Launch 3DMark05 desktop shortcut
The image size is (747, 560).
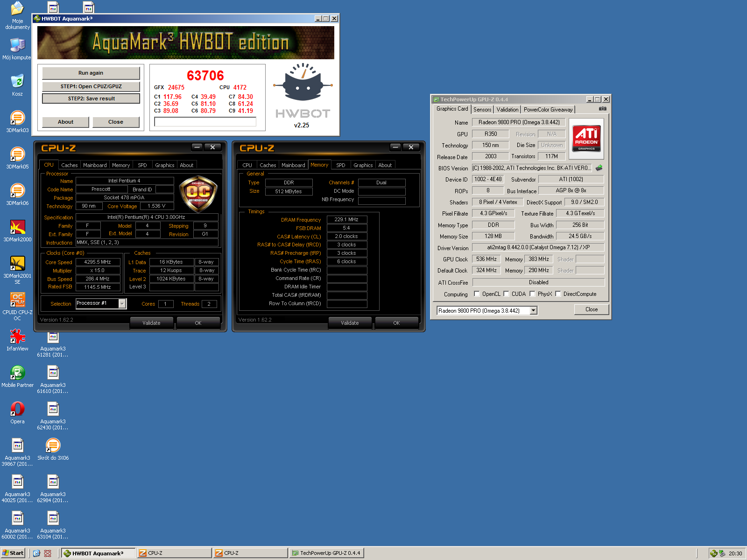pos(17,158)
